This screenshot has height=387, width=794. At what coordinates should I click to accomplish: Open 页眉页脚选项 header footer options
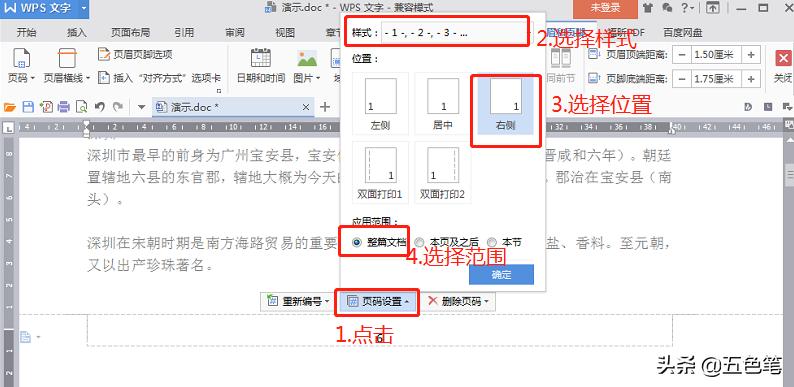135,54
